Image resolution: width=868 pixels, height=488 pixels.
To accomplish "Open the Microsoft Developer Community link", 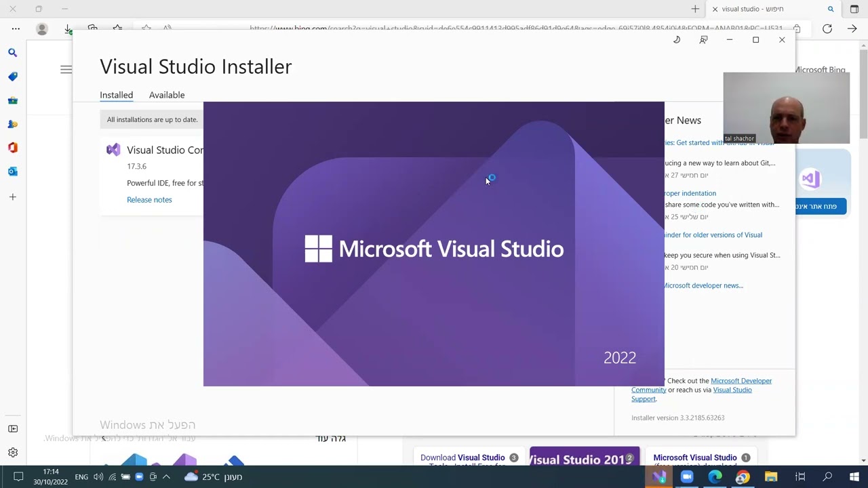I will coord(702,385).
